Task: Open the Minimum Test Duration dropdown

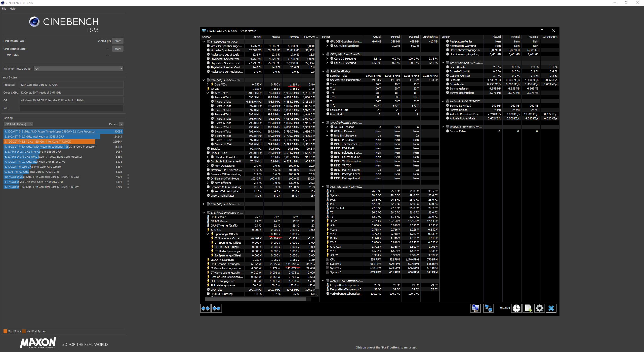Action: click(78, 69)
